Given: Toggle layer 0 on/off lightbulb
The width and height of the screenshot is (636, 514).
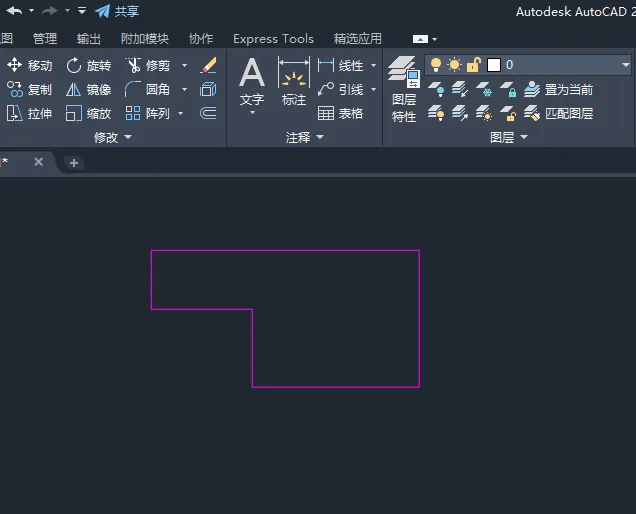Looking at the screenshot, I should (x=436, y=65).
